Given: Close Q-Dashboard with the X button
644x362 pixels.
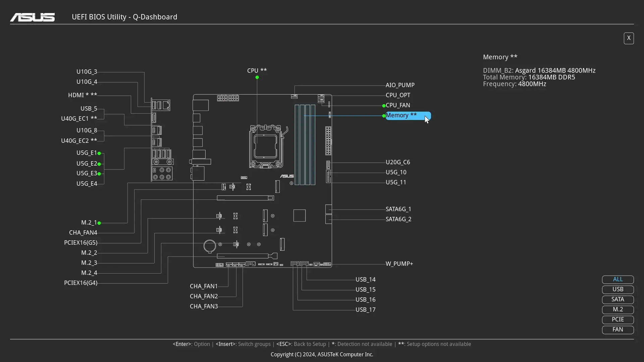Looking at the screenshot, I should [629, 38].
